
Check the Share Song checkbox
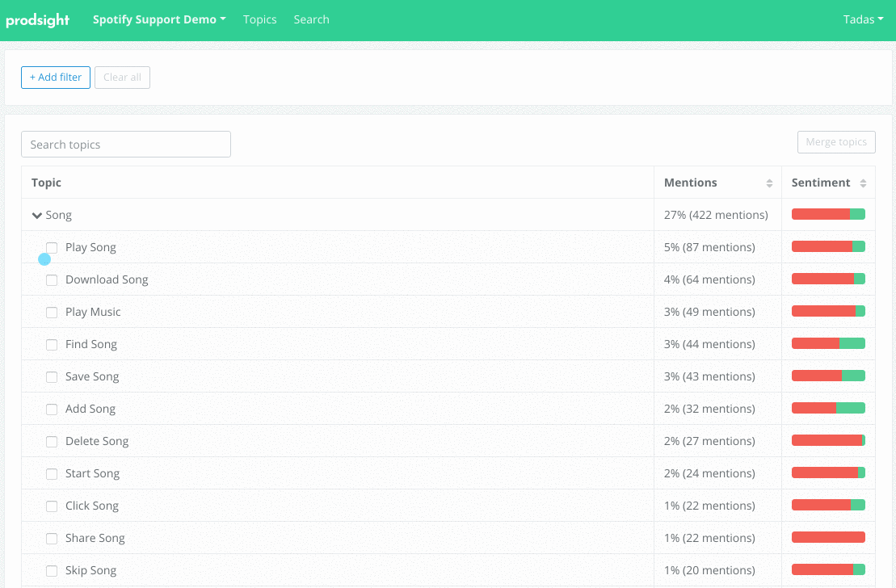tap(52, 538)
